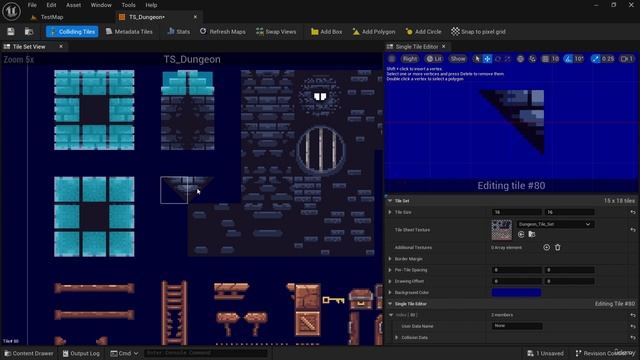Open the Show flags dropdown
This screenshot has height=360, width=640.
tap(458, 59)
